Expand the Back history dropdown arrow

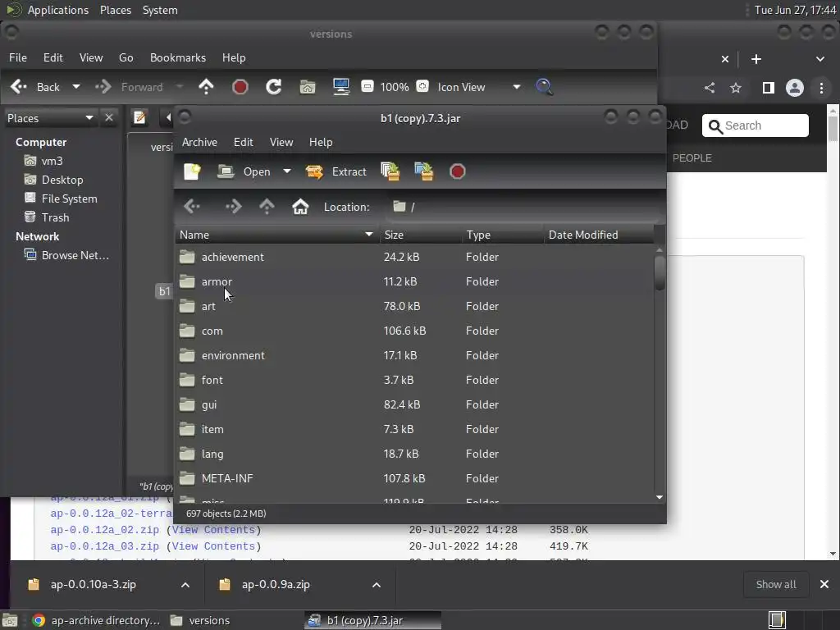pyautogui.click(x=76, y=87)
